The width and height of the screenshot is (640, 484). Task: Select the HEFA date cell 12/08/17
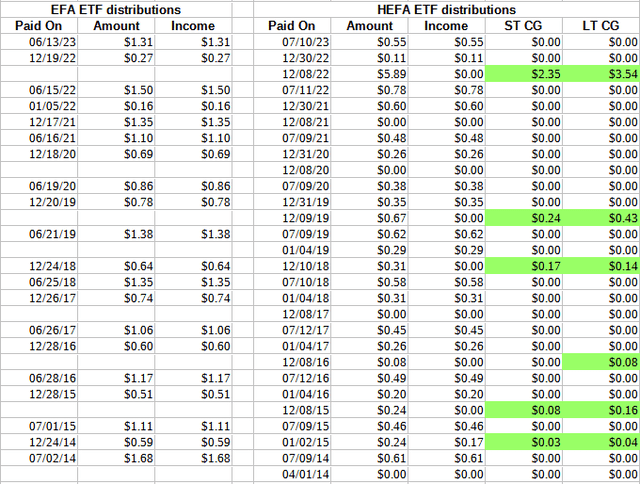[x=292, y=314]
